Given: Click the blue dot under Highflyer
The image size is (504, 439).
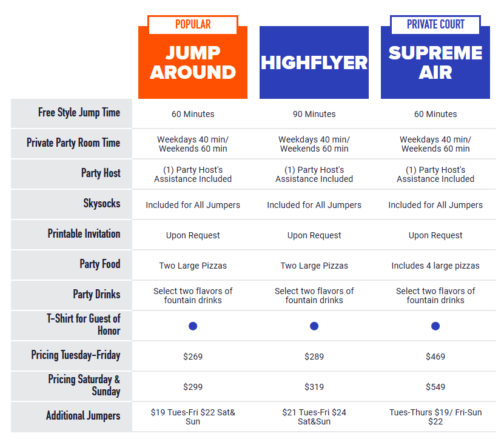Looking at the screenshot, I should (314, 326).
